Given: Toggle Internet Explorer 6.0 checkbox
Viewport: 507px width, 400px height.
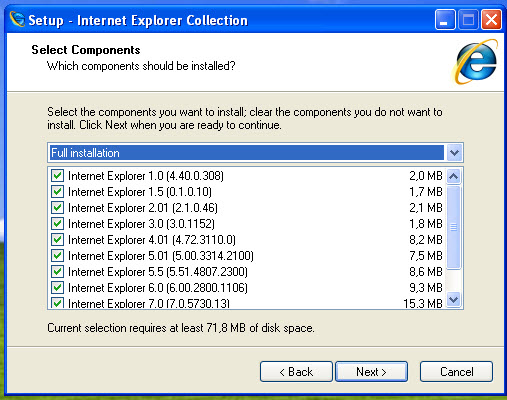Looking at the screenshot, I should [x=57, y=287].
